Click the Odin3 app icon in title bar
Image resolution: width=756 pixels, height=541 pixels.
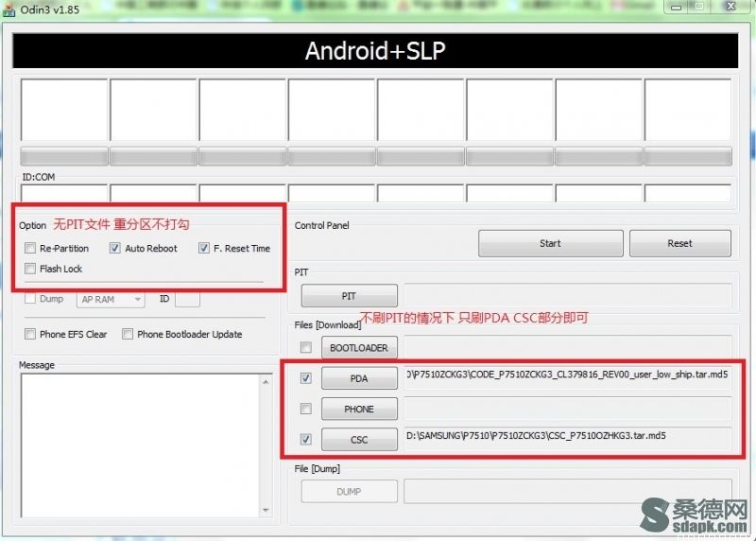9,9
